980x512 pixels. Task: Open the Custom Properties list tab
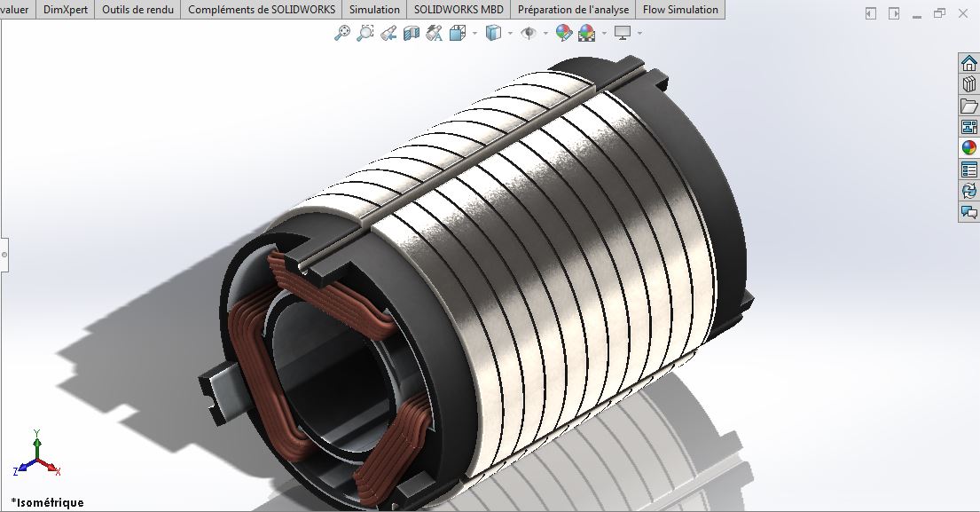[x=968, y=169]
